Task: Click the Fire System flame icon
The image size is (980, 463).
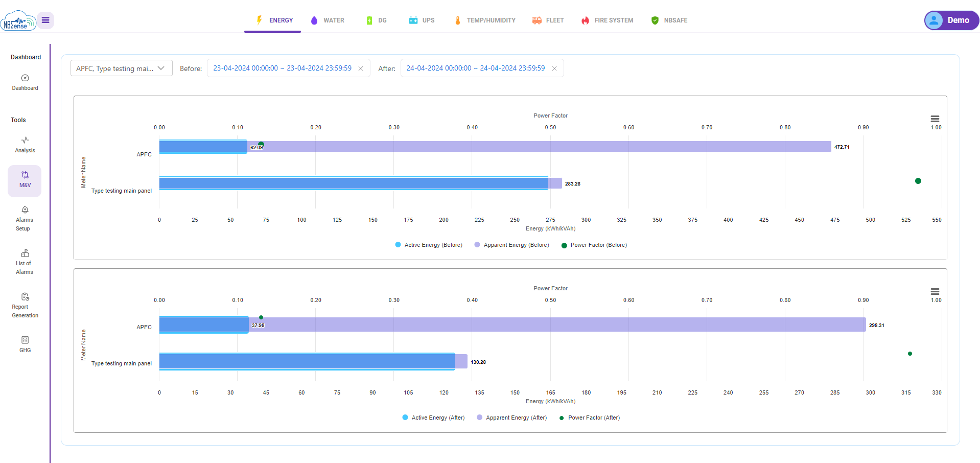Action: [x=585, y=20]
